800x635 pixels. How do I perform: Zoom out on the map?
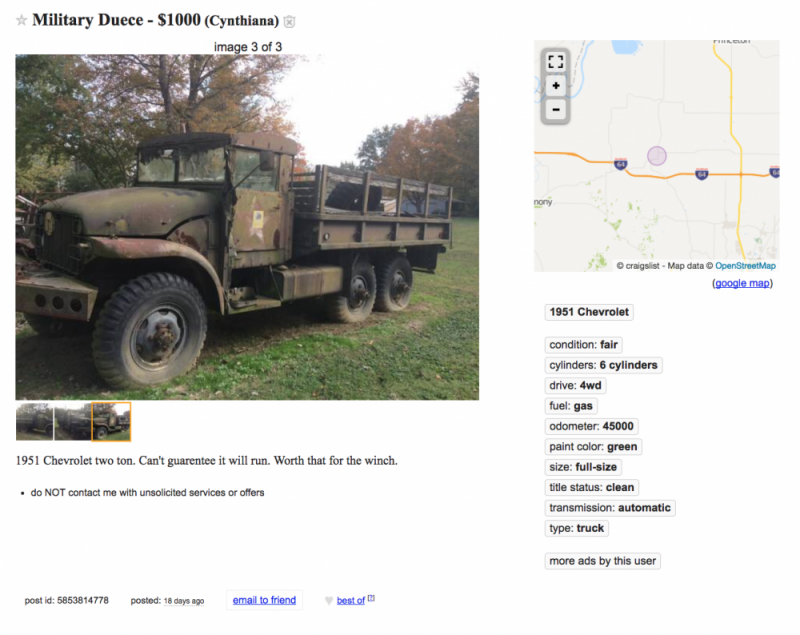[556, 109]
